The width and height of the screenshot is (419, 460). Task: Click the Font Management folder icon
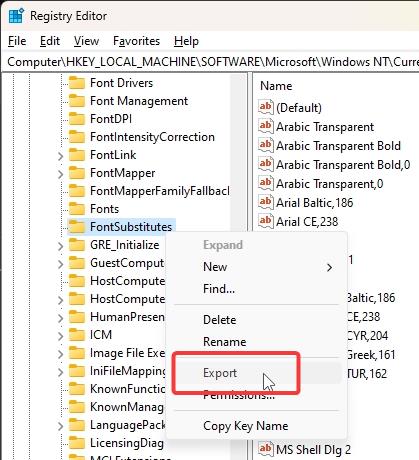pyautogui.click(x=77, y=101)
